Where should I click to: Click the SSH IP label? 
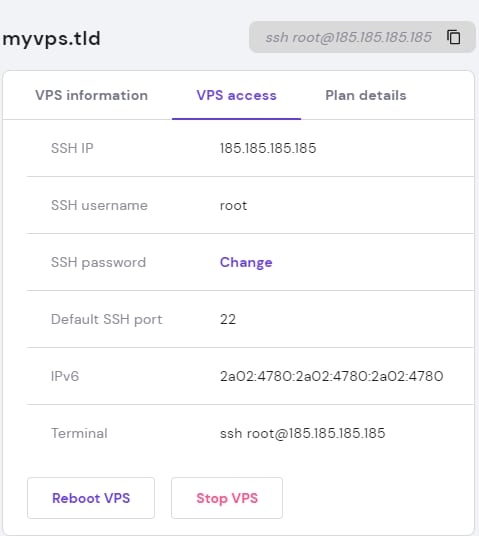[72, 148]
